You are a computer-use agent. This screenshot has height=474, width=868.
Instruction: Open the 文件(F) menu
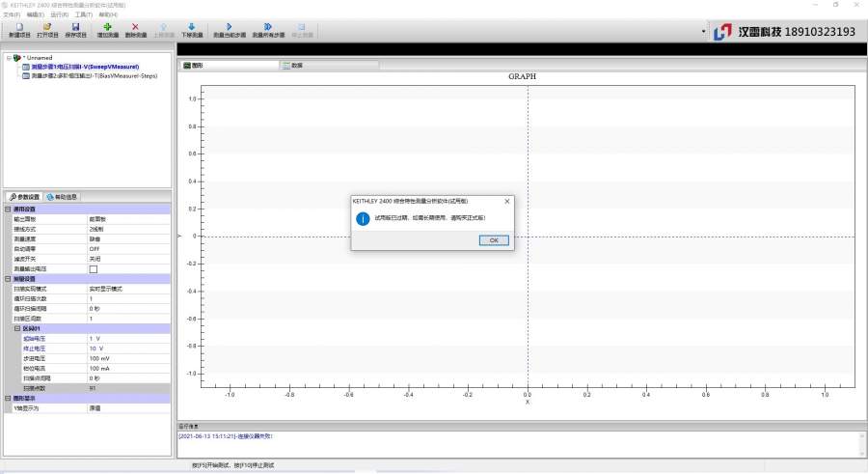12,14
